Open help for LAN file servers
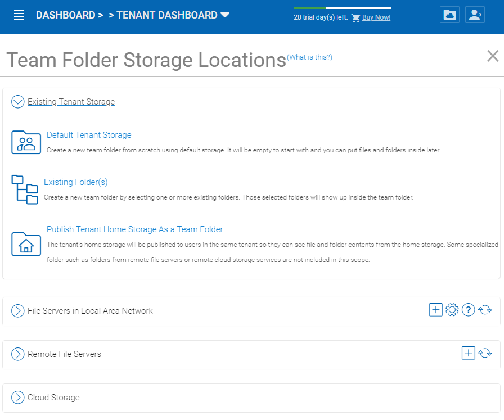504x420 pixels. pos(469,310)
